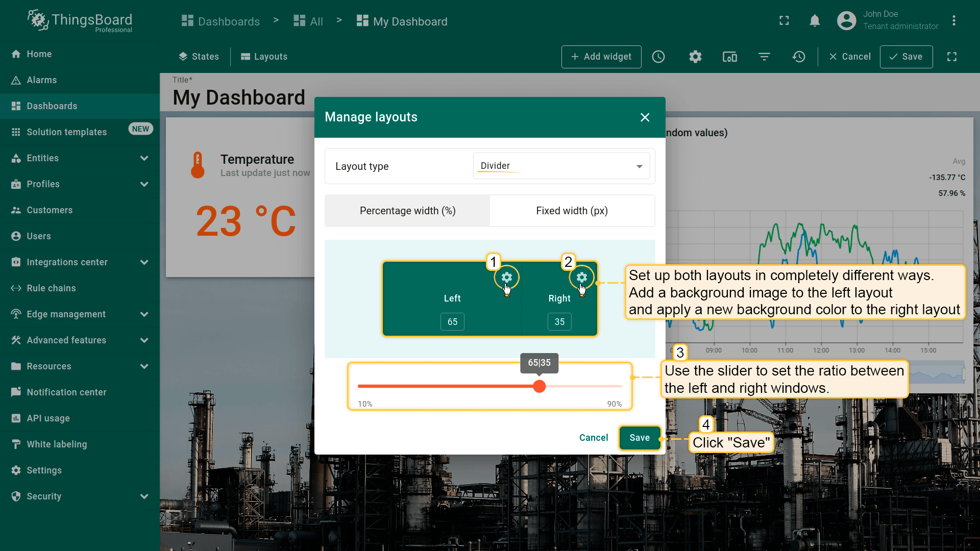This screenshot has width=980, height=551.
Task: Click Save in Manage layouts dialog
Action: click(x=640, y=438)
